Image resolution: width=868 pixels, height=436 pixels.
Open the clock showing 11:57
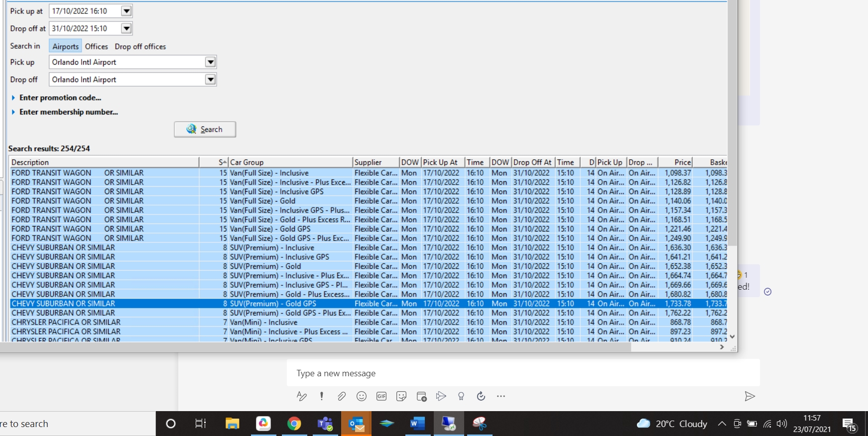[x=812, y=424]
